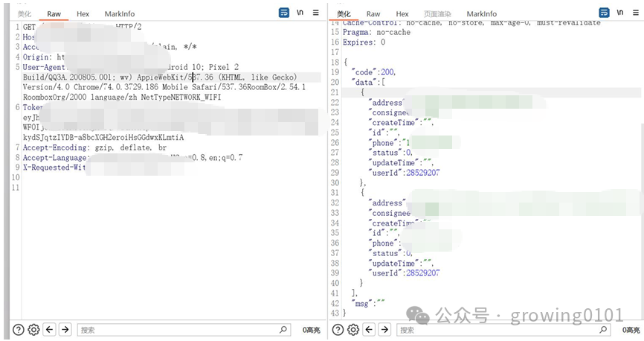The image size is (644, 341).
Task: Click the help icon under the response panel
Action: [x=338, y=330]
